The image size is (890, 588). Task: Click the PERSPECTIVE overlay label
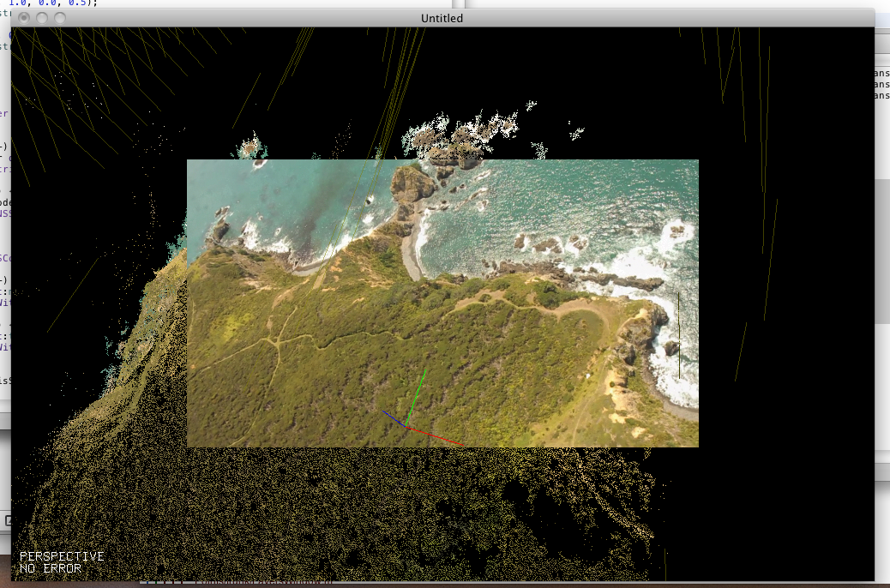(62, 556)
